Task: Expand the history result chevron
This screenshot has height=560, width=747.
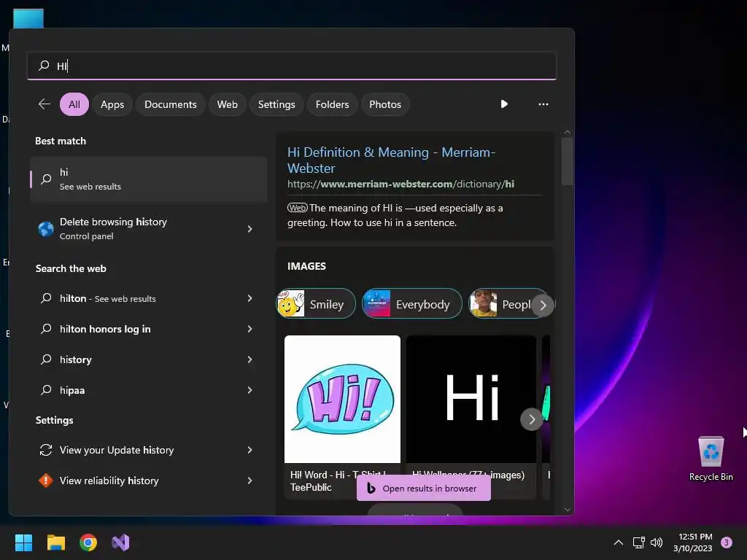Action: pos(249,359)
